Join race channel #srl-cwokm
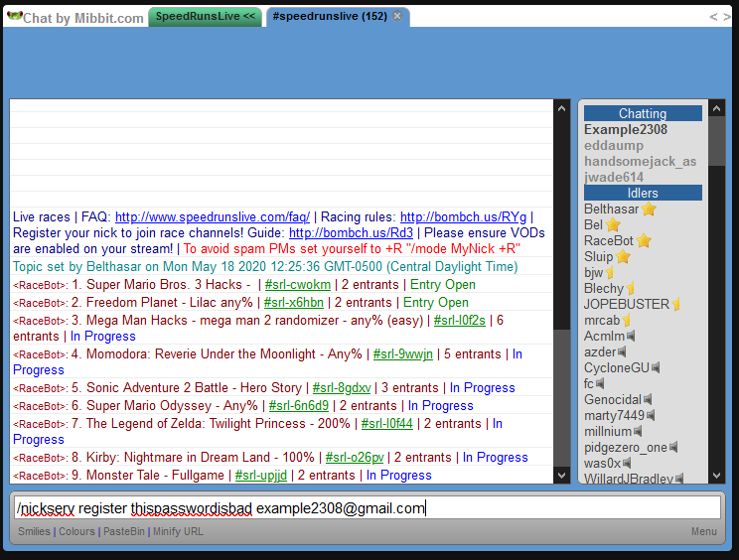Screen dimensions: 739x560 [x=298, y=285]
